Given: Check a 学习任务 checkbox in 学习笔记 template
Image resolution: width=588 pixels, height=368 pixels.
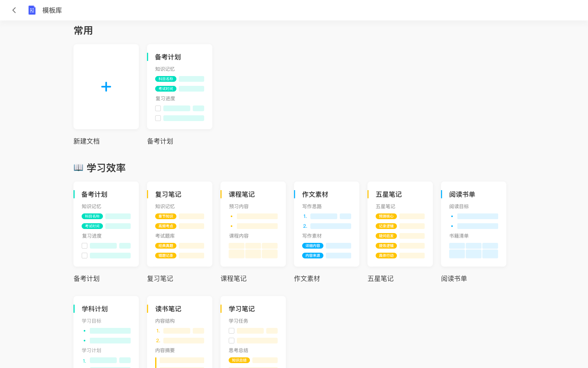Looking at the screenshot, I should pos(232,330).
